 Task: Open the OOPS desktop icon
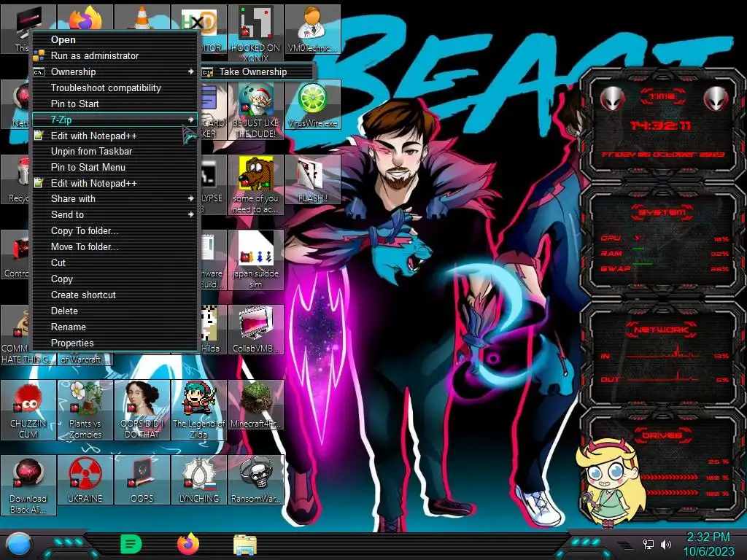142,480
